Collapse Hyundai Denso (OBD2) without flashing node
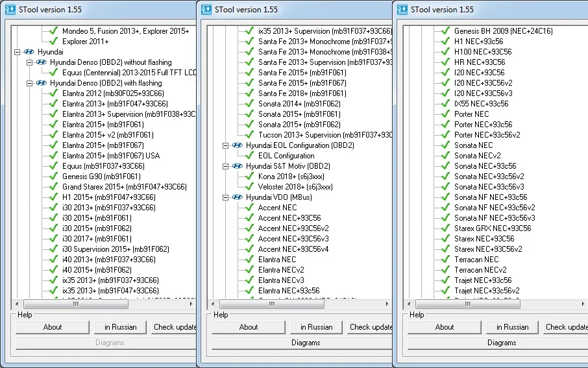The height and width of the screenshot is (368, 588). [x=29, y=63]
